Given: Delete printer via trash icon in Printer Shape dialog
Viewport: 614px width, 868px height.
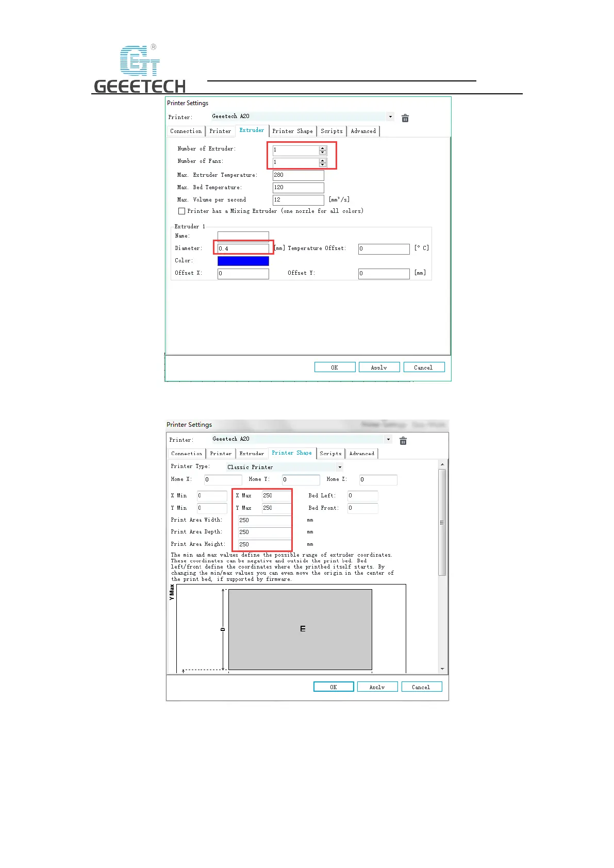Looking at the screenshot, I should pyautogui.click(x=403, y=441).
